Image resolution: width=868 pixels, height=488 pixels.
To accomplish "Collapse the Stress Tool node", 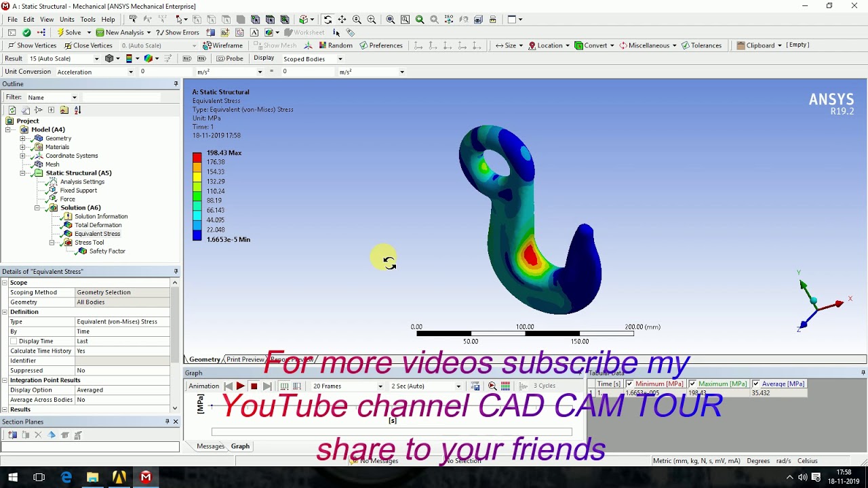I will tap(52, 243).
